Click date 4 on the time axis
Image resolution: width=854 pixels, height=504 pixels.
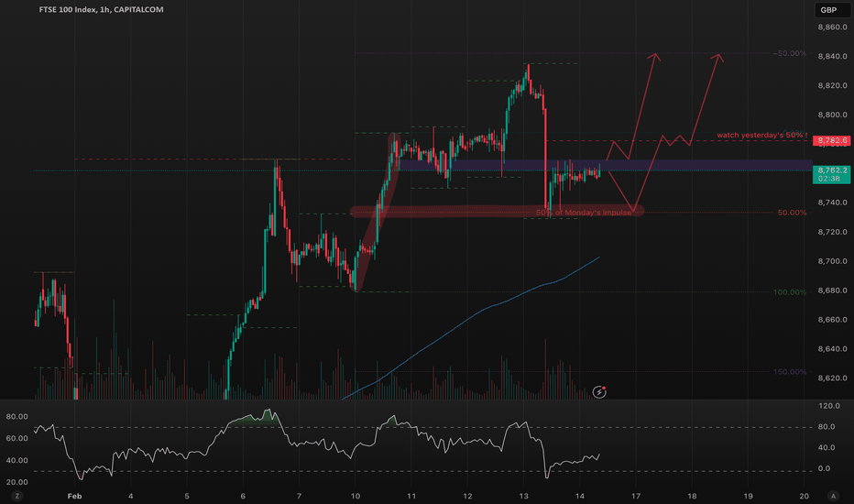tap(131, 496)
